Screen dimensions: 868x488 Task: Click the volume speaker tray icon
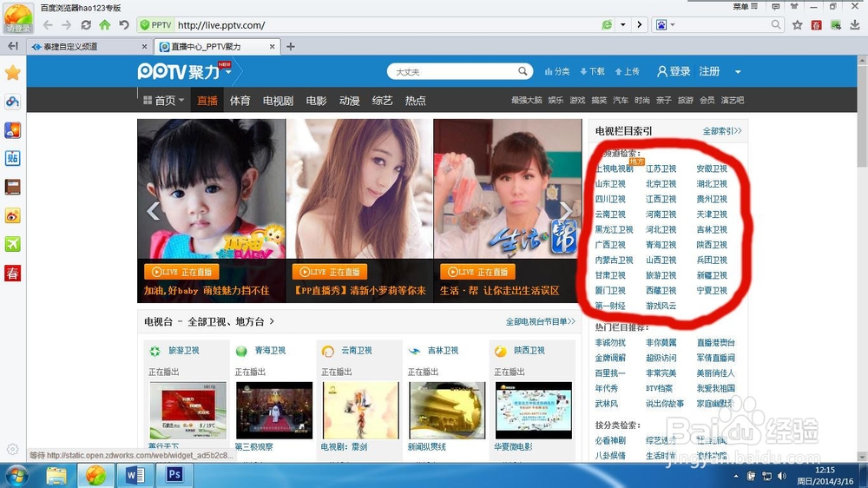[x=782, y=476]
